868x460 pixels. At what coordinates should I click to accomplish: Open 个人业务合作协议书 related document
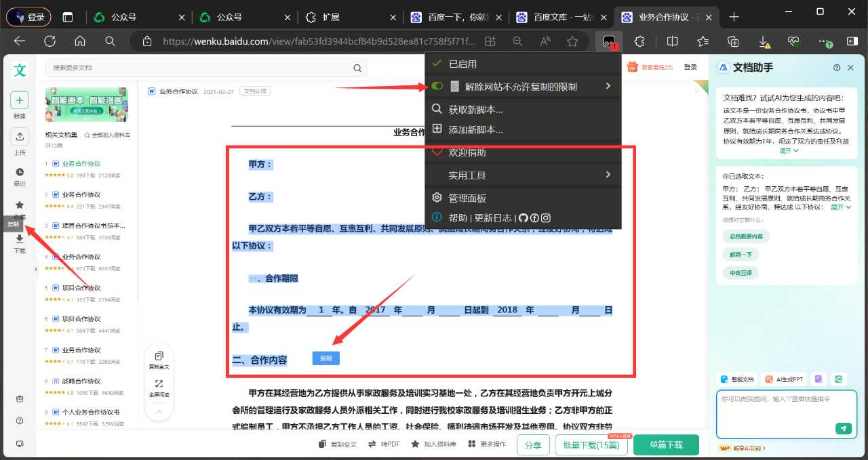tap(91, 412)
